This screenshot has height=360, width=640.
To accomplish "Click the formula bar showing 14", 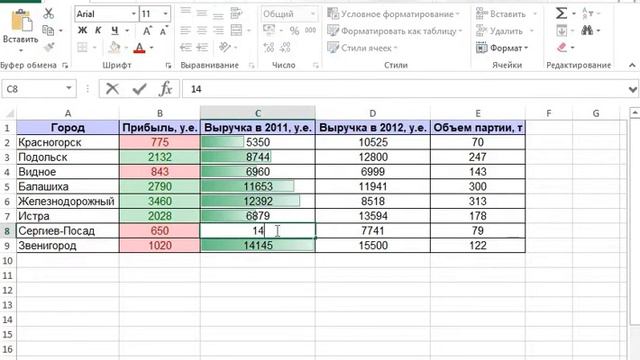I will [405, 89].
